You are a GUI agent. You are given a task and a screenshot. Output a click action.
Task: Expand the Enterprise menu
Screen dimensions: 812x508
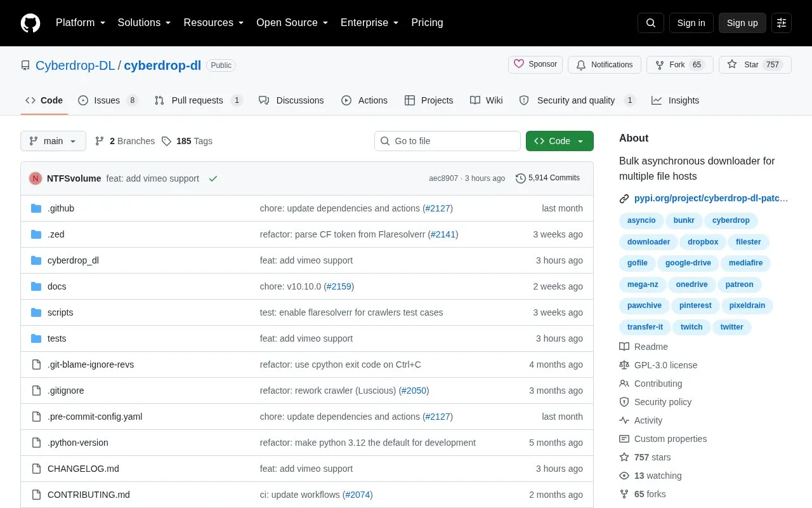click(370, 23)
